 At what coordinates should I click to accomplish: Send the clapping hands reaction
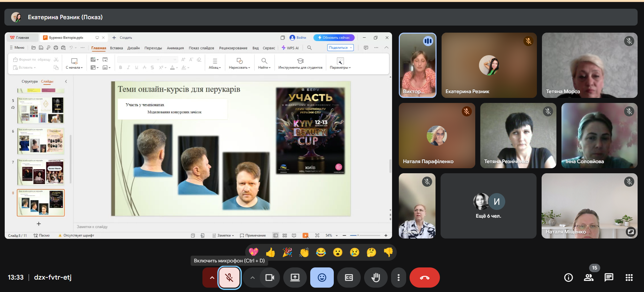[x=304, y=252]
